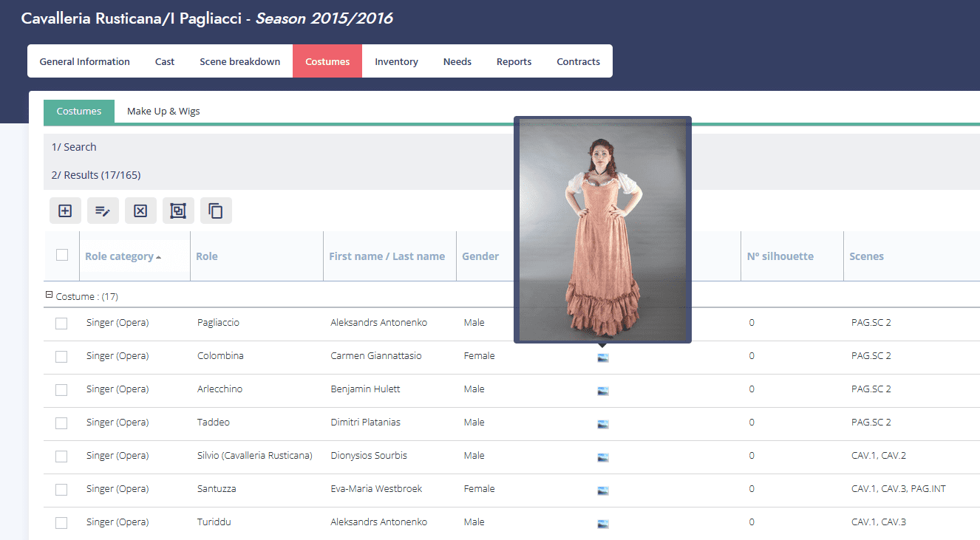Open picture icon in the Arlecchino row
980x540 pixels.
tap(603, 391)
